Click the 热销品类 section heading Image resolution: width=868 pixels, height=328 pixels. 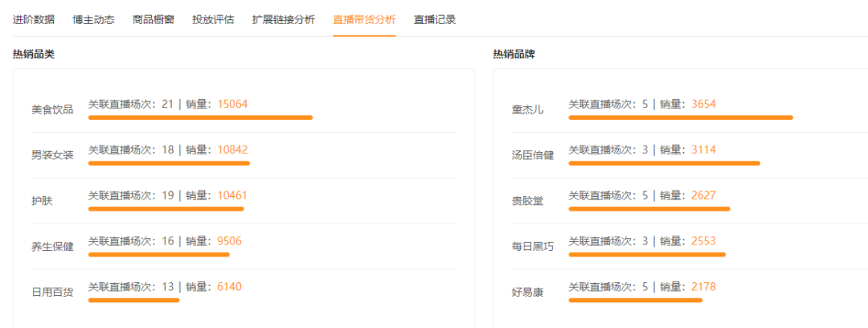pyautogui.click(x=34, y=55)
